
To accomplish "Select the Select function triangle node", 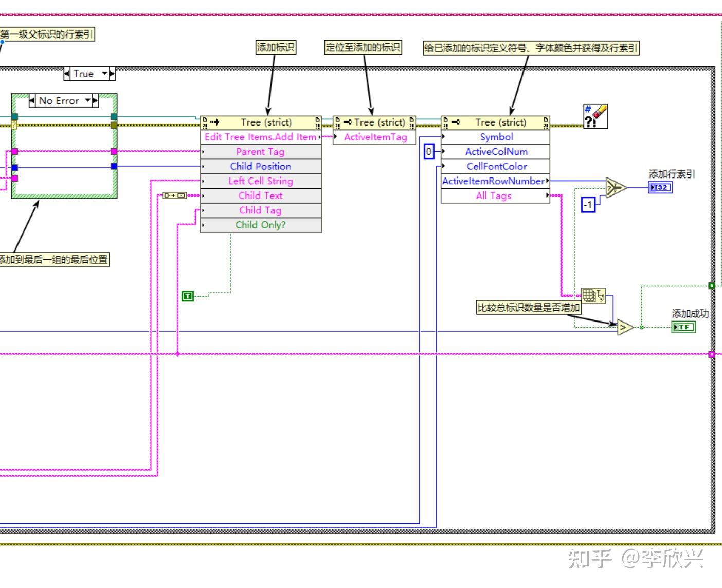I will click(x=616, y=188).
